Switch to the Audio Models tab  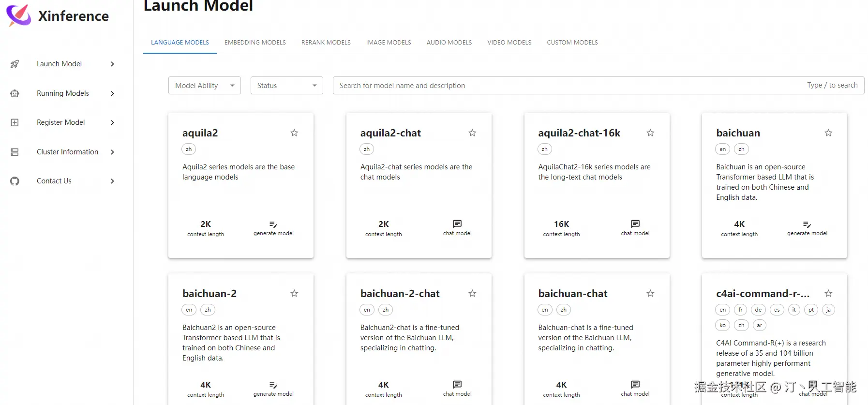449,43
